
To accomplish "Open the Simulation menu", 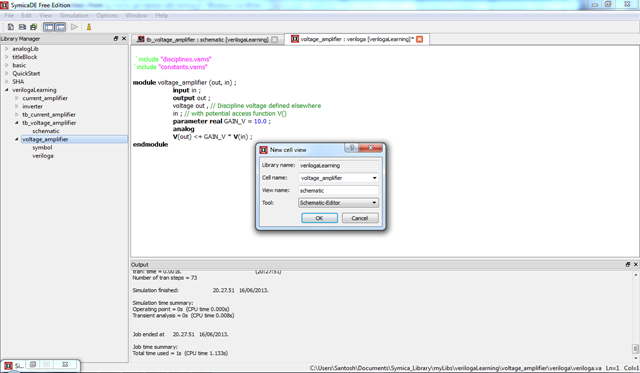I will [74, 16].
